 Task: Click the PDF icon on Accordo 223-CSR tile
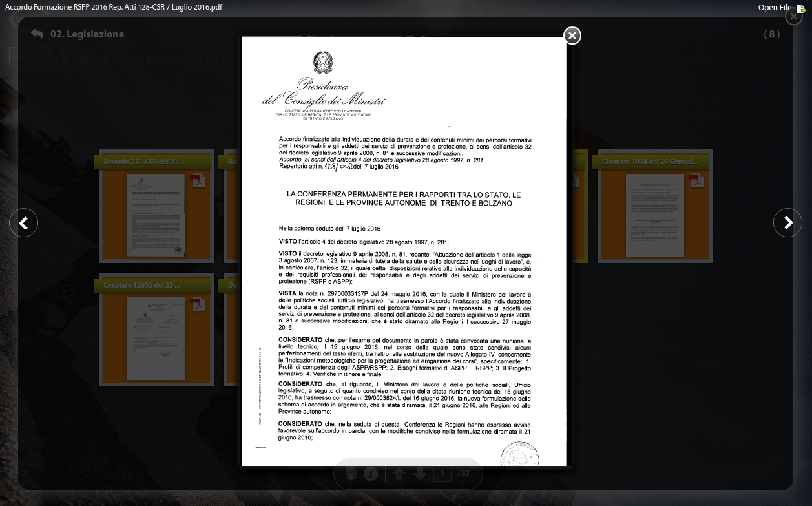[198, 180]
